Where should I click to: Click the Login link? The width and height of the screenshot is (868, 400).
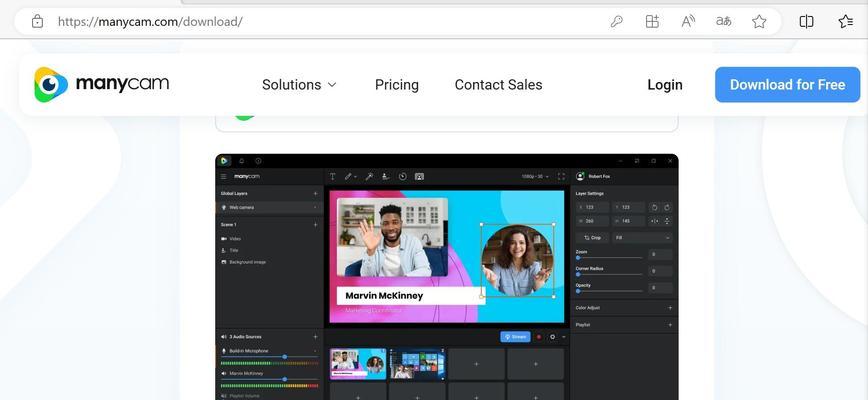pyautogui.click(x=665, y=85)
